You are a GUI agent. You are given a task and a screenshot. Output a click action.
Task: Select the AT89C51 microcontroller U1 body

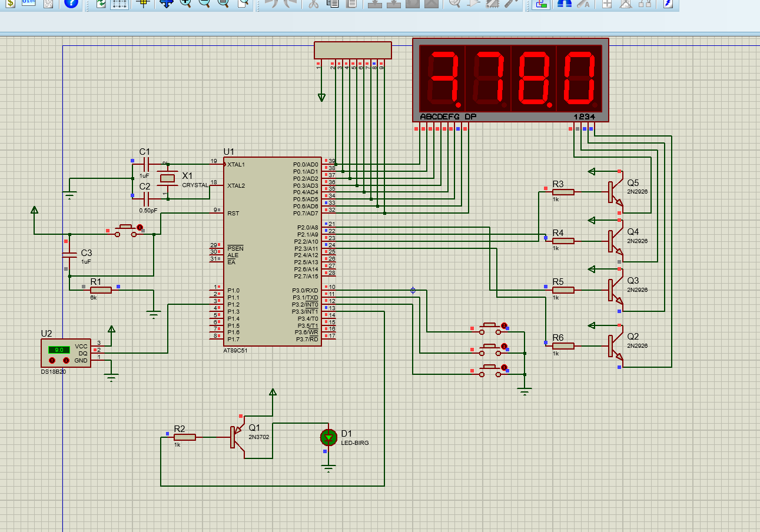274,251
